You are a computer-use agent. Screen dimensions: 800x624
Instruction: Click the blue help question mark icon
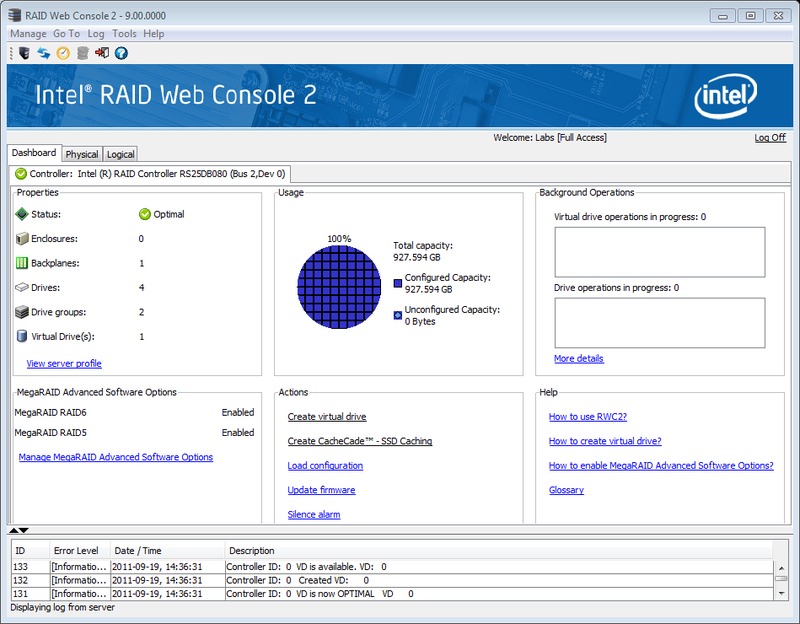pos(121,53)
